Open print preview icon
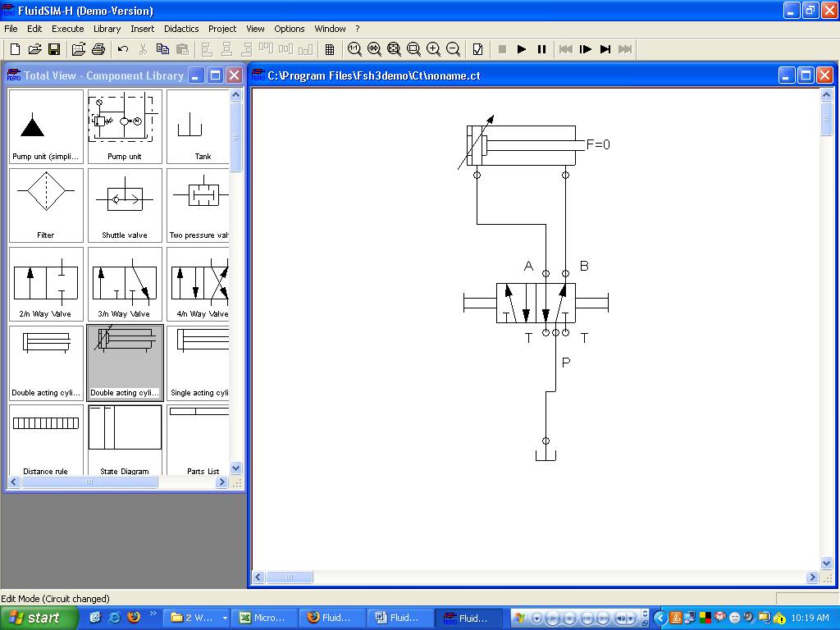Screen dimensions: 840x630 point(79,49)
